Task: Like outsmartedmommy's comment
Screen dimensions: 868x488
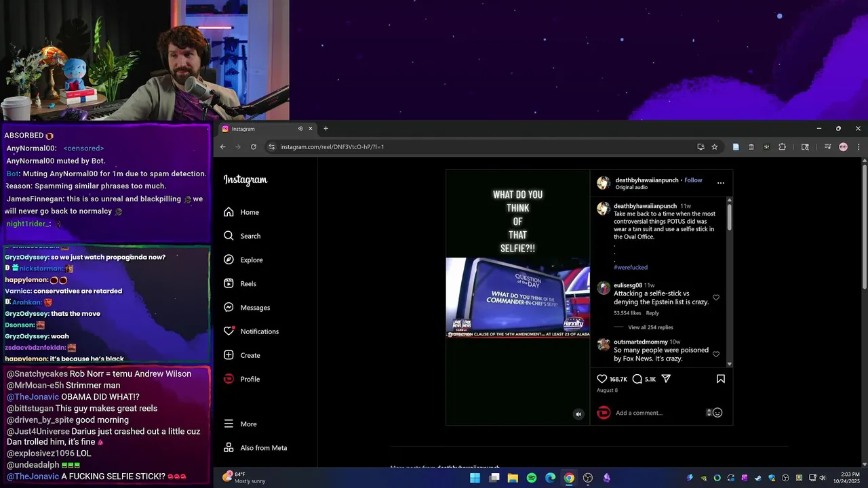Action: point(716,354)
